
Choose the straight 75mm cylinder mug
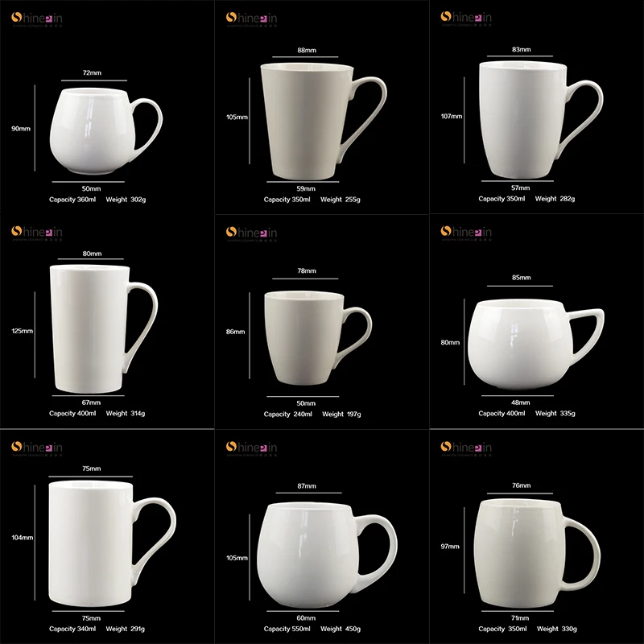click(113, 544)
